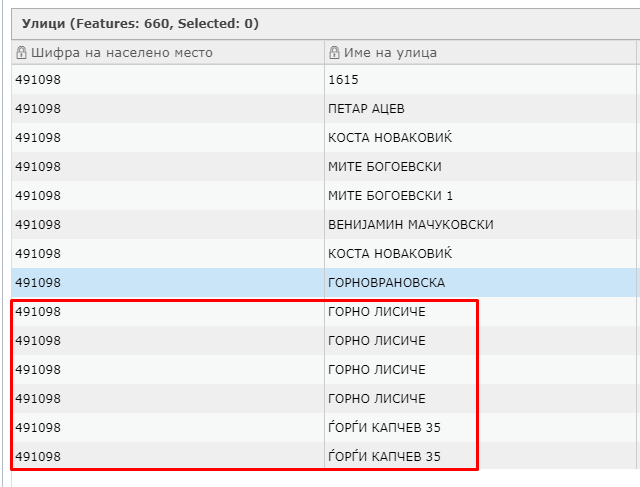Image resolution: width=640 pixels, height=487 pixels.
Task: Click the highlighted ГОРНОВРАНОВСКА street cell
Action: point(386,283)
